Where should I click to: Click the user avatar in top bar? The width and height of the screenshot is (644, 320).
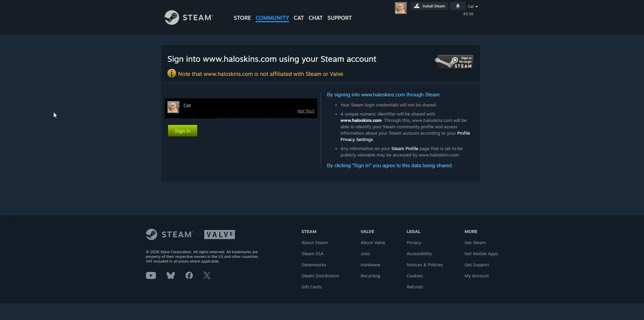pyautogui.click(x=400, y=8)
